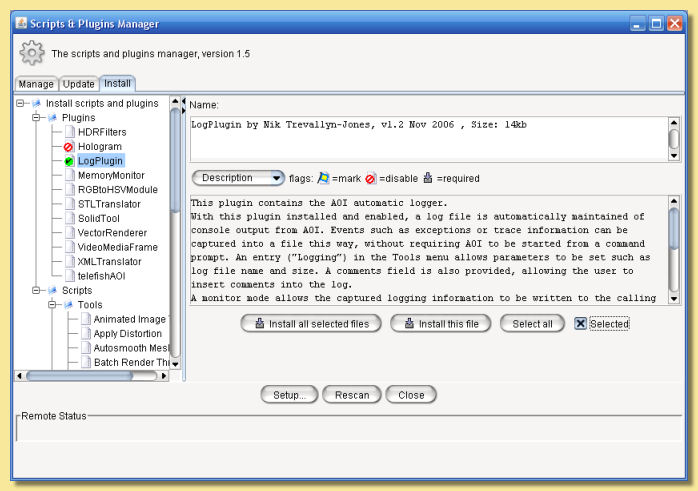Click the Select all button
Image resolution: width=698 pixels, height=491 pixels.
(x=532, y=324)
